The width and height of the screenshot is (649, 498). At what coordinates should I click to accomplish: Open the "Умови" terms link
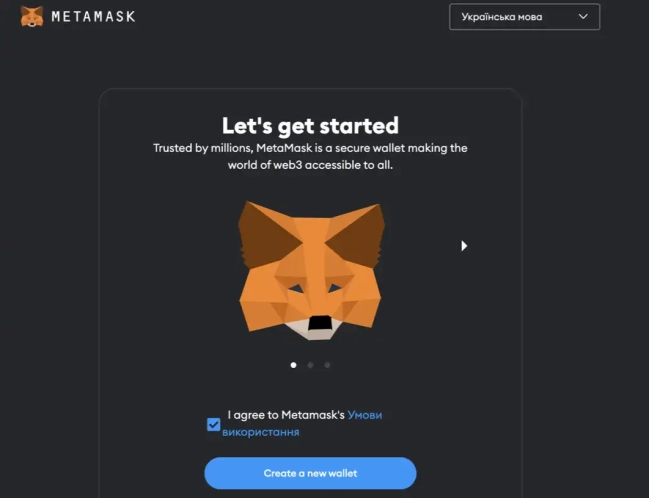tap(365, 415)
